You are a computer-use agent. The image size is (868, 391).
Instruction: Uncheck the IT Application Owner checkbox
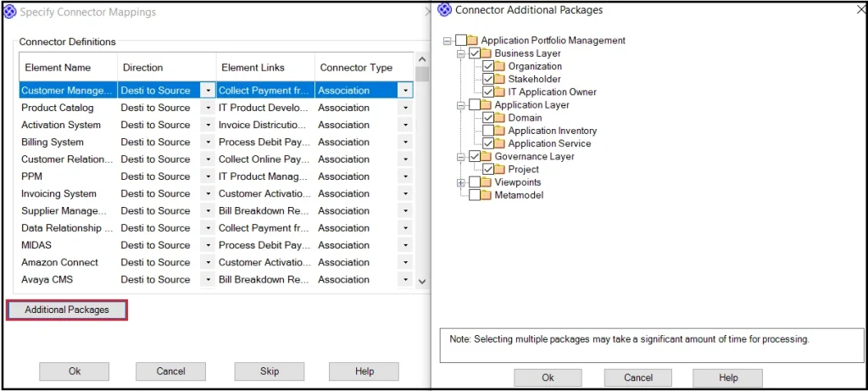(488, 92)
